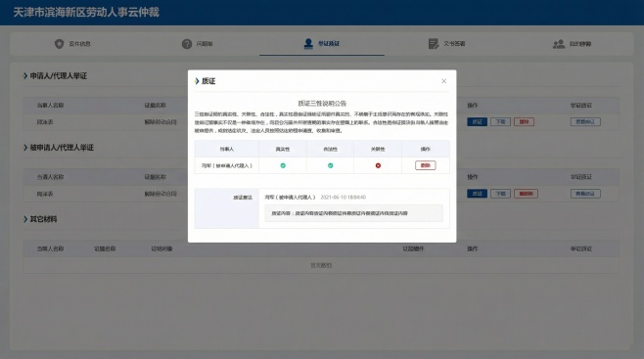This screenshot has width=644, height=359.
Task: Close the 质证 dialog with the X
Action: [x=444, y=81]
